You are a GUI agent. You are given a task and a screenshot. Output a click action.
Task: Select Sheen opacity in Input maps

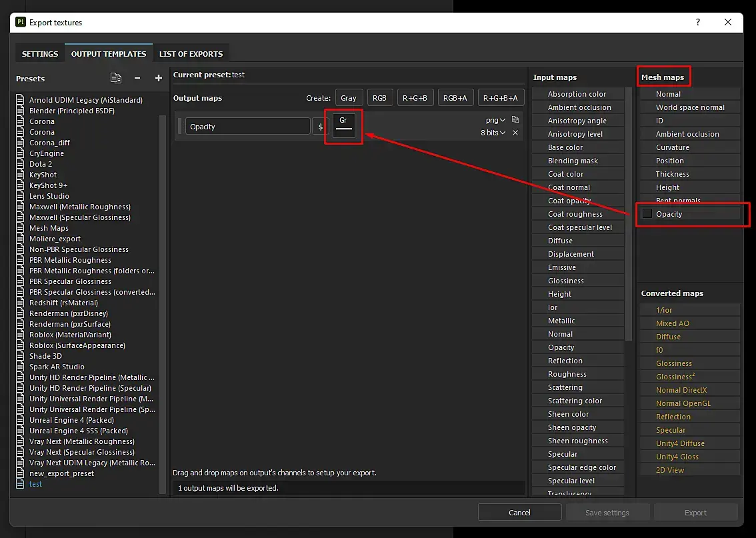click(x=578, y=427)
